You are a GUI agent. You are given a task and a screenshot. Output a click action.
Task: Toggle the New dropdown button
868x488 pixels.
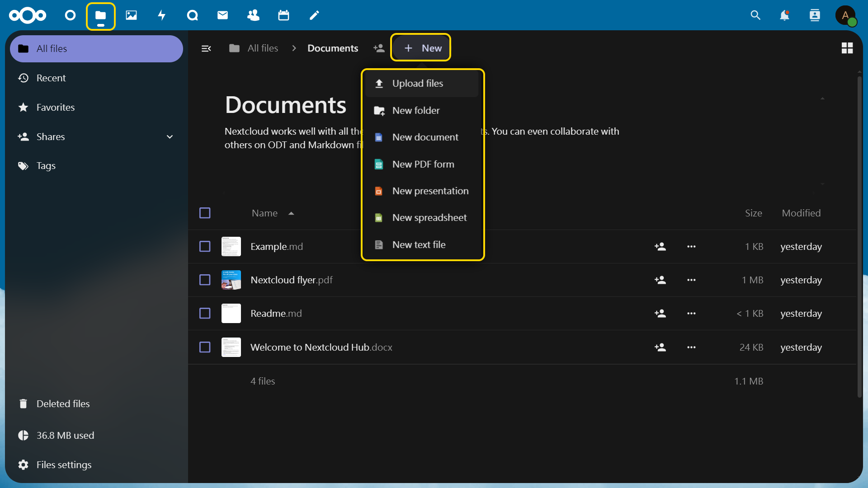pos(421,48)
